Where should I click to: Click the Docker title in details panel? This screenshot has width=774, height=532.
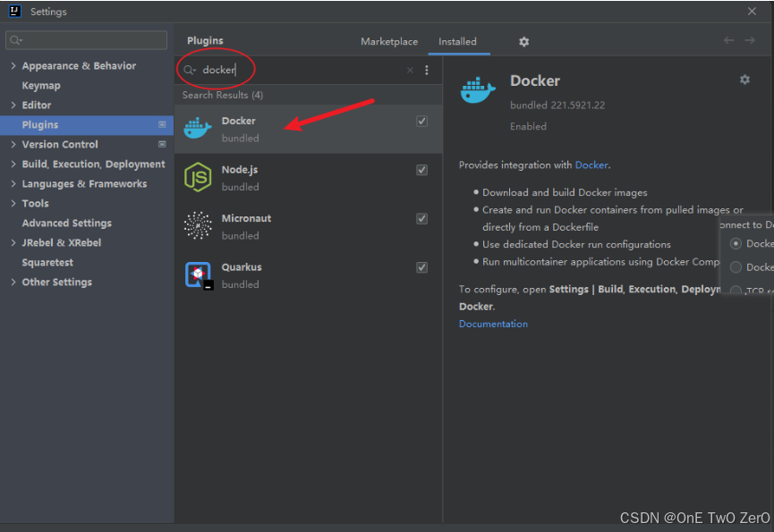point(535,80)
